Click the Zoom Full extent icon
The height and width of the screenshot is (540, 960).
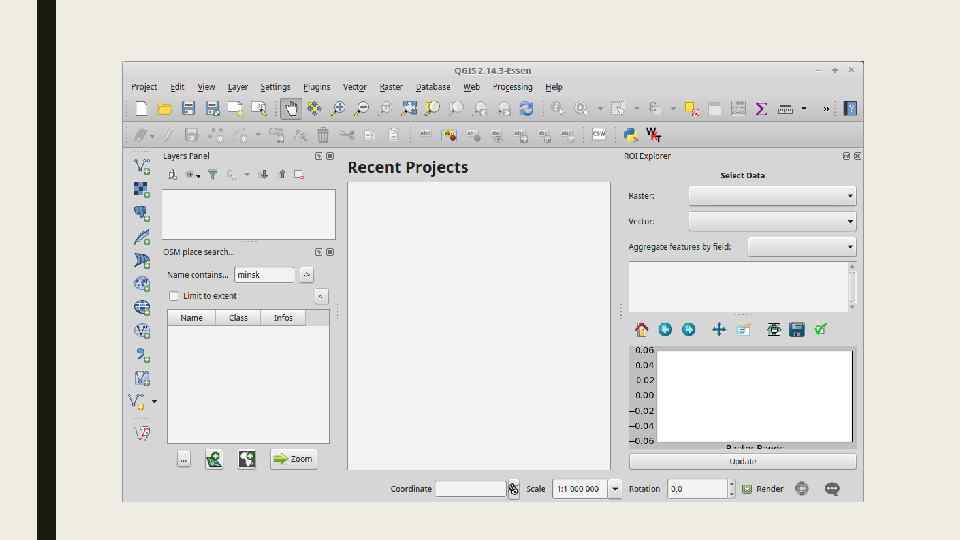pos(409,109)
